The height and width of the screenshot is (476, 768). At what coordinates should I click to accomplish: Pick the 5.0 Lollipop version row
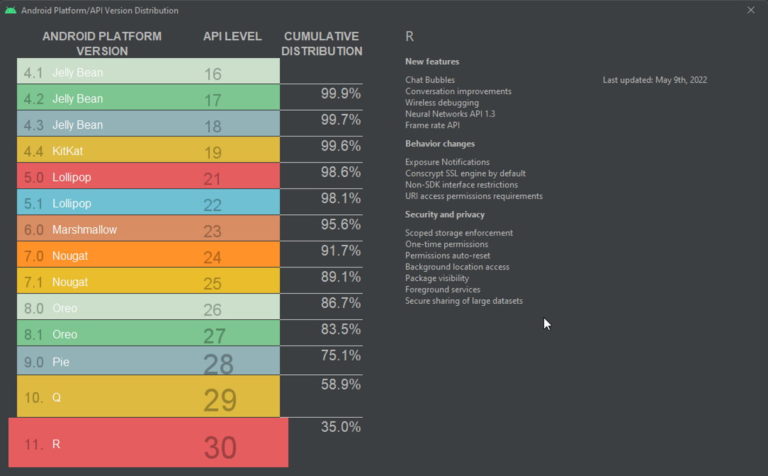point(148,177)
